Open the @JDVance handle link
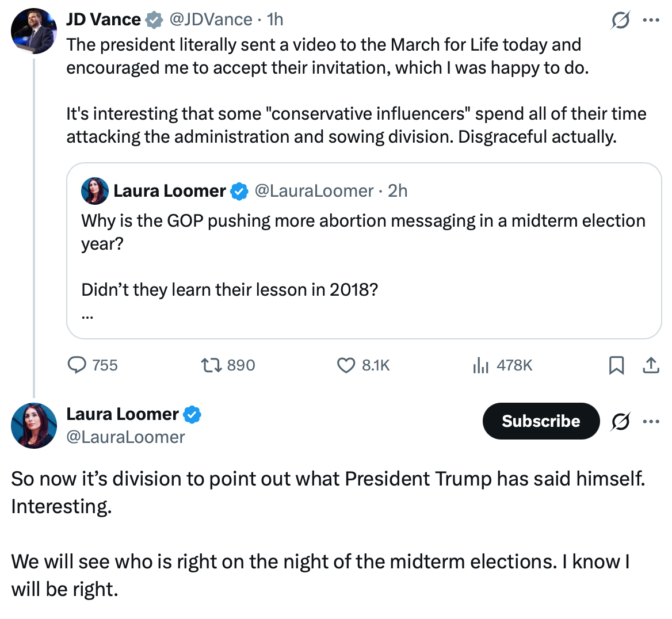 point(210,20)
